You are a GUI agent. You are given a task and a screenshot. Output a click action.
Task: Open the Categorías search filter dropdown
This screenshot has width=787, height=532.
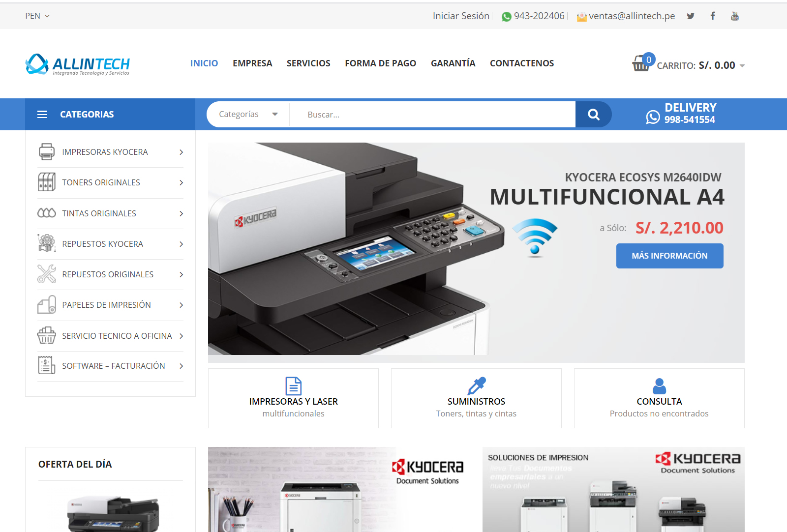tap(248, 115)
